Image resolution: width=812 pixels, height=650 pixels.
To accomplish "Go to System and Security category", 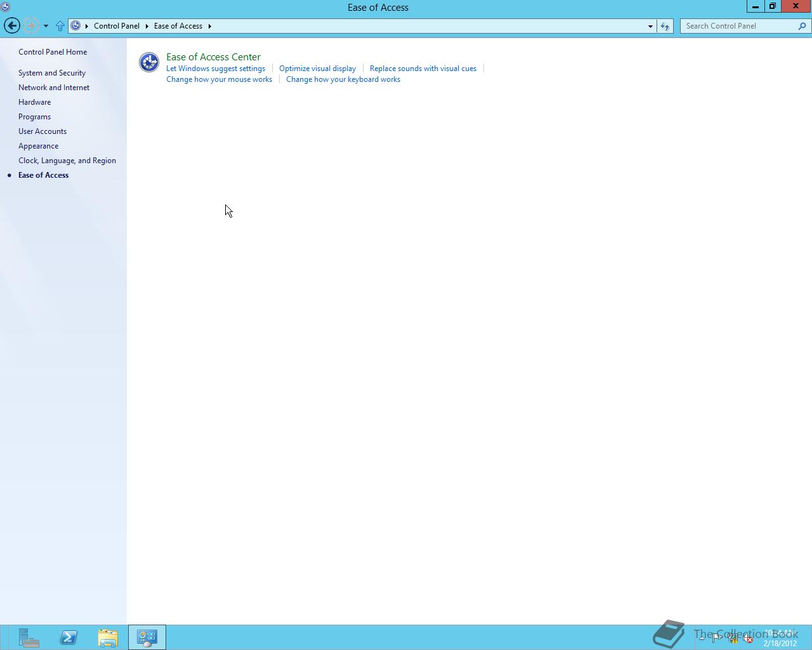I will pyautogui.click(x=52, y=73).
